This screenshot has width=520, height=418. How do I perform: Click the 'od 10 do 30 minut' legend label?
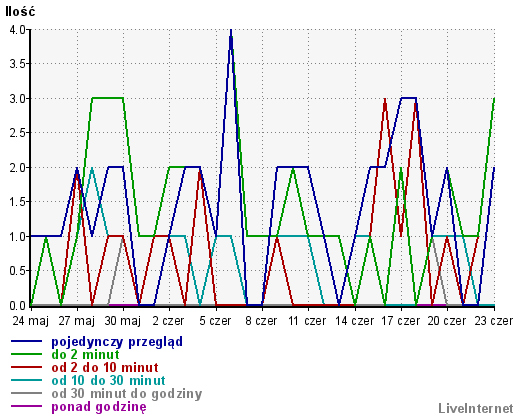click(x=108, y=381)
